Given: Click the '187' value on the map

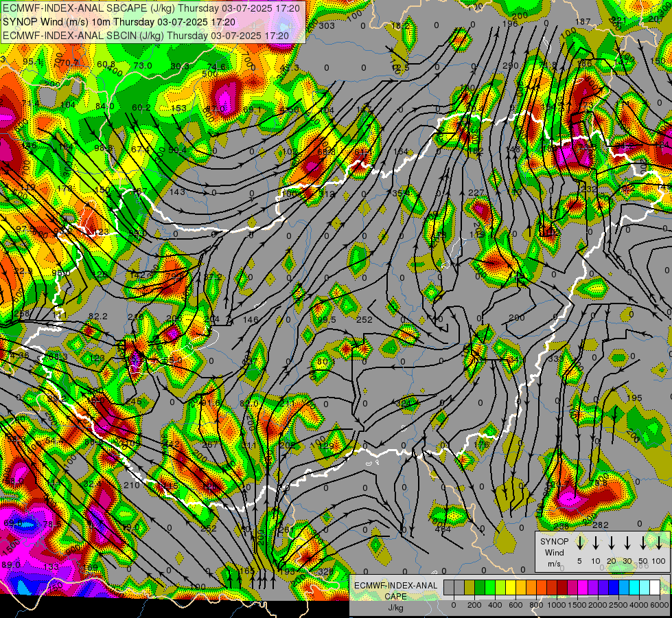Looking at the screenshot, I should pos(583,21).
